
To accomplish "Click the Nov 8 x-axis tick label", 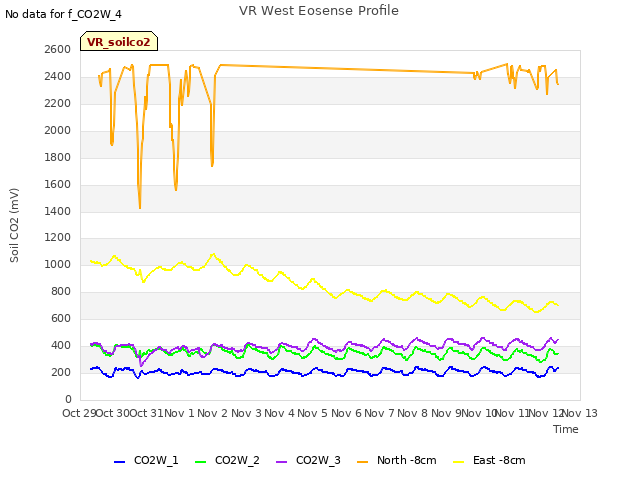I will (412, 413).
